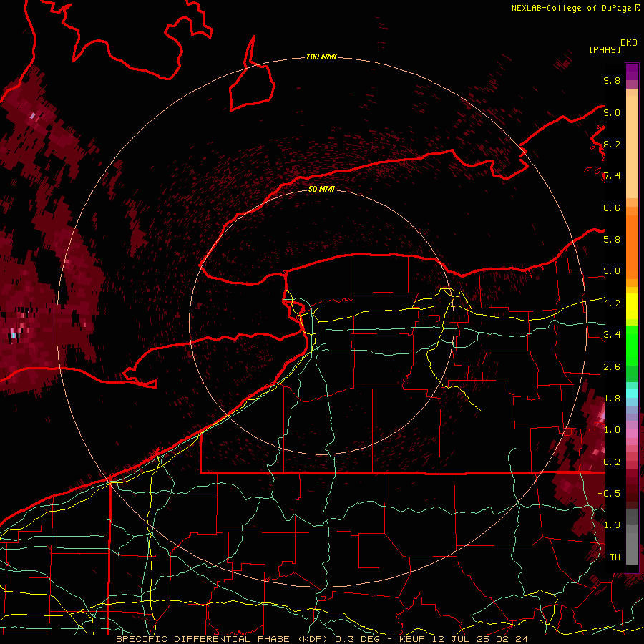Screen dimensions: 644x644
Task: Click the -1.3 scale value
Action: [x=609, y=525]
